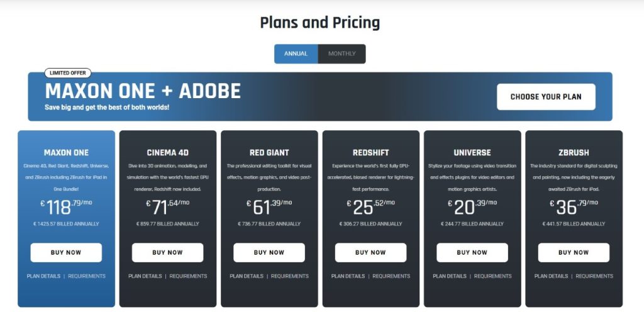Click the Maxon One + Adobe banner heading
Viewport: 644px width, 312px height.
(x=143, y=91)
